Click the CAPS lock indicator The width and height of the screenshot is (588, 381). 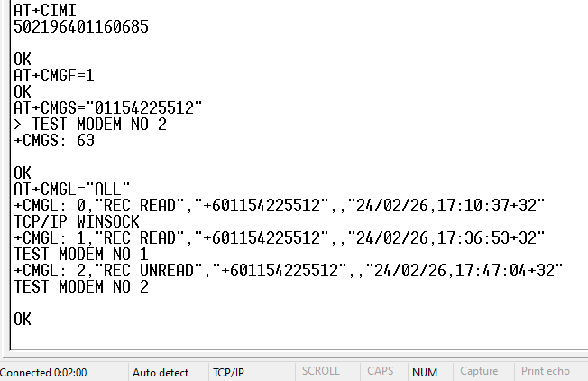[x=381, y=371]
